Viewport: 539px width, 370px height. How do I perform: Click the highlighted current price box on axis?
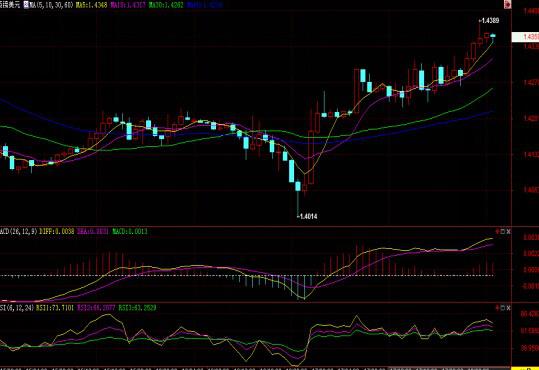(x=525, y=37)
